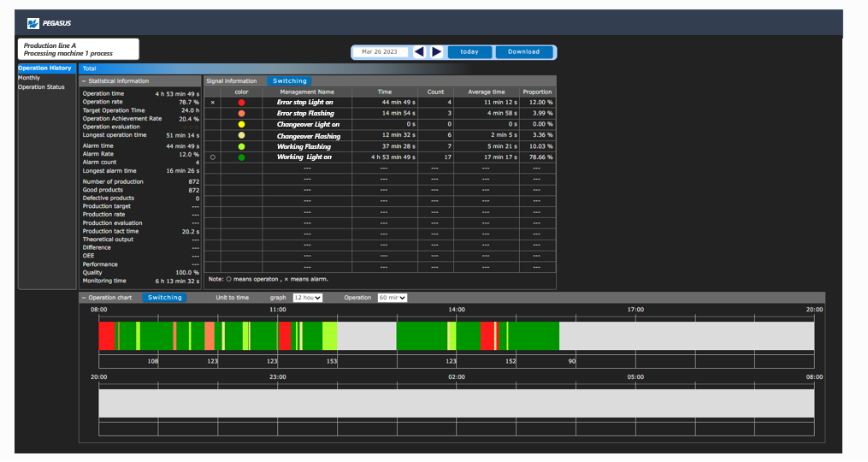Click the red Error stop Light on indicator
868x462 pixels.
pyautogui.click(x=241, y=103)
